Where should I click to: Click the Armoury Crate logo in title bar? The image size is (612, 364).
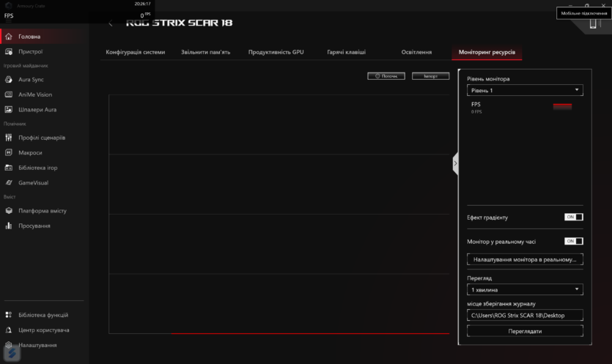click(9, 5)
